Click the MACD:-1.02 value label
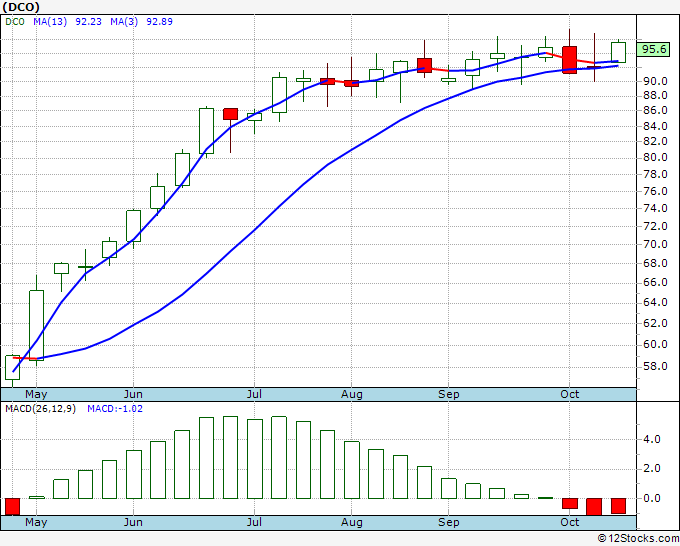Screen dimensions: 680x546 [115, 409]
